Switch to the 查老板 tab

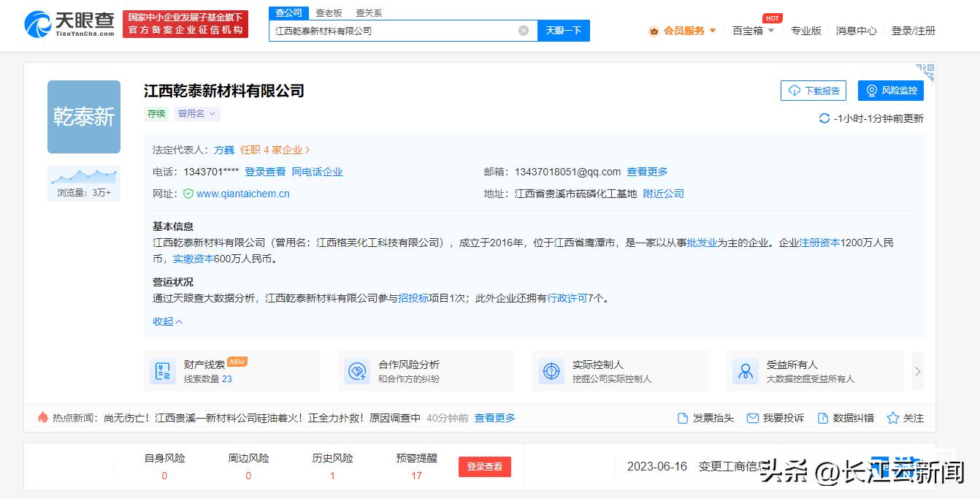329,12
